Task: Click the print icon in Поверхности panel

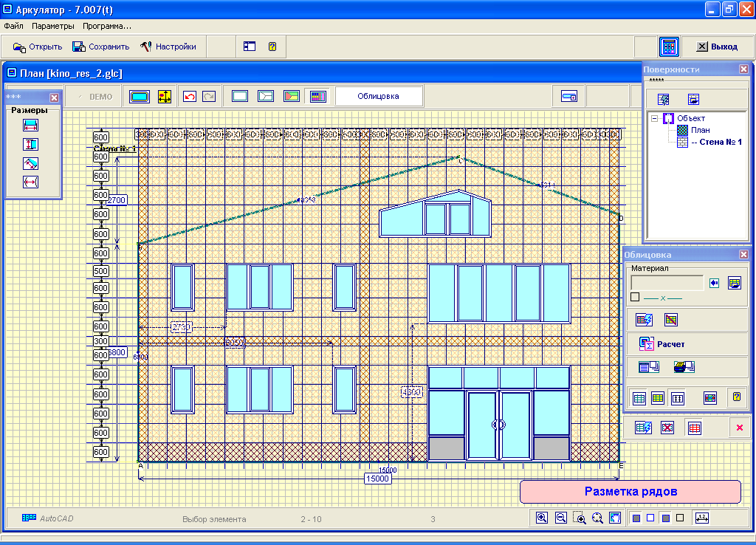Action: coord(693,100)
